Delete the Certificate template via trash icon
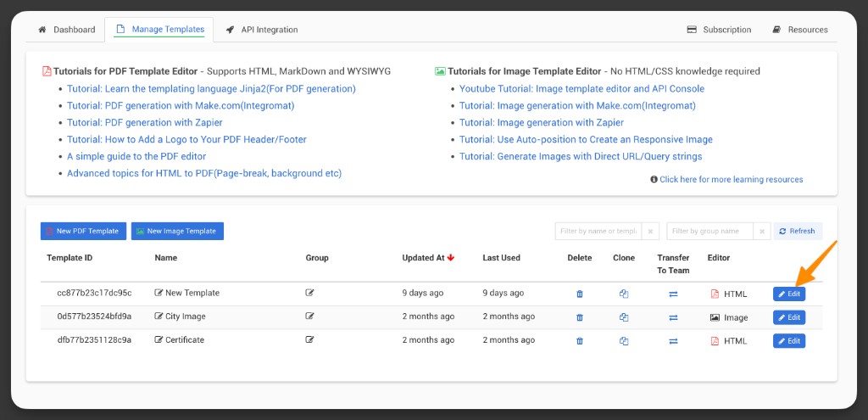The height and width of the screenshot is (420, 868). coord(580,341)
